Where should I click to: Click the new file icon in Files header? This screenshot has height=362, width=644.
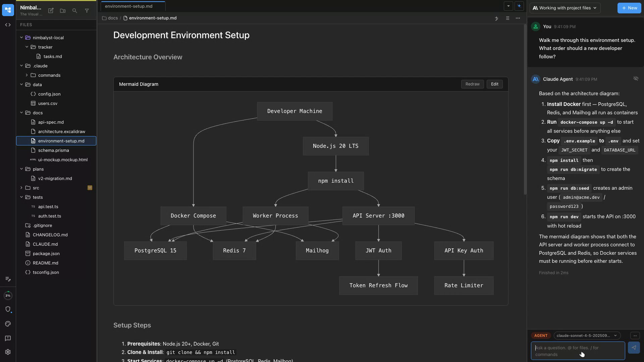[x=51, y=11]
